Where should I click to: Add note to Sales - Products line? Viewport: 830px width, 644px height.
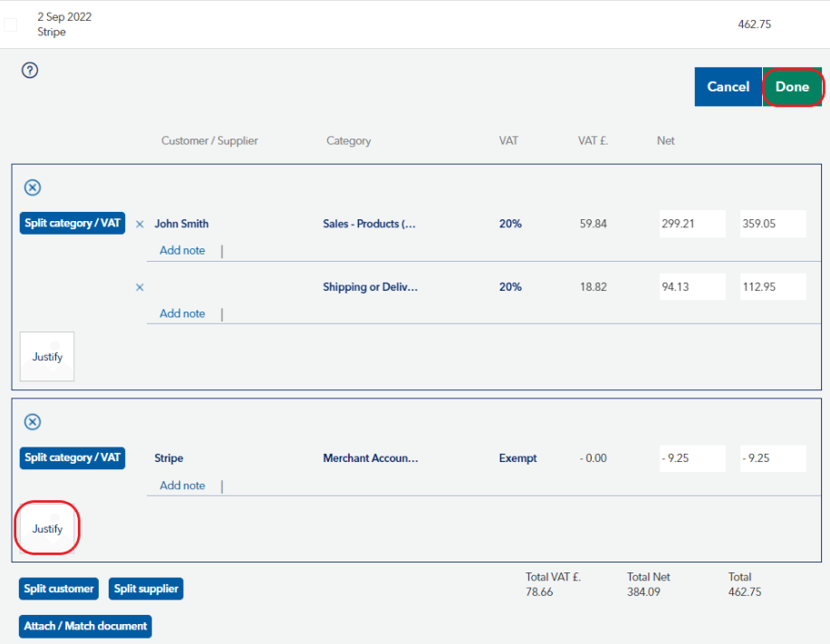pyautogui.click(x=183, y=250)
